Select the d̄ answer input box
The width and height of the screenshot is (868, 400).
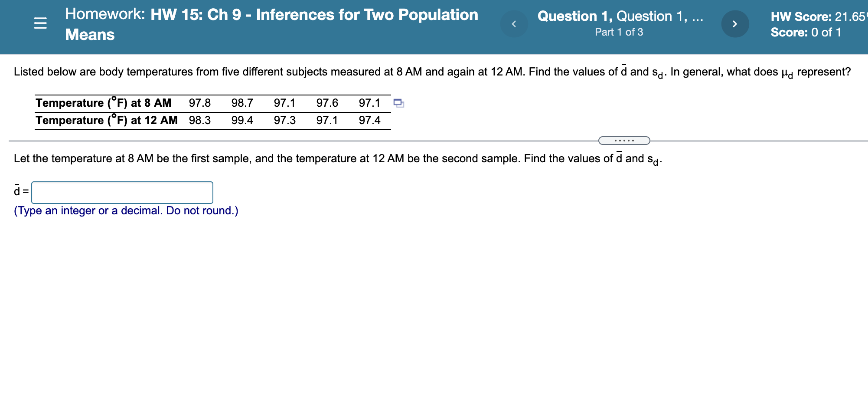[123, 192]
